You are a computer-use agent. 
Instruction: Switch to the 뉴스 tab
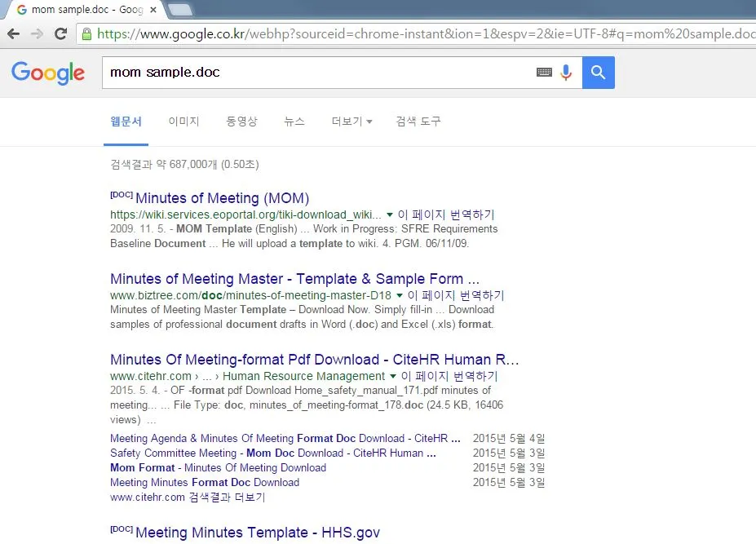(x=294, y=122)
